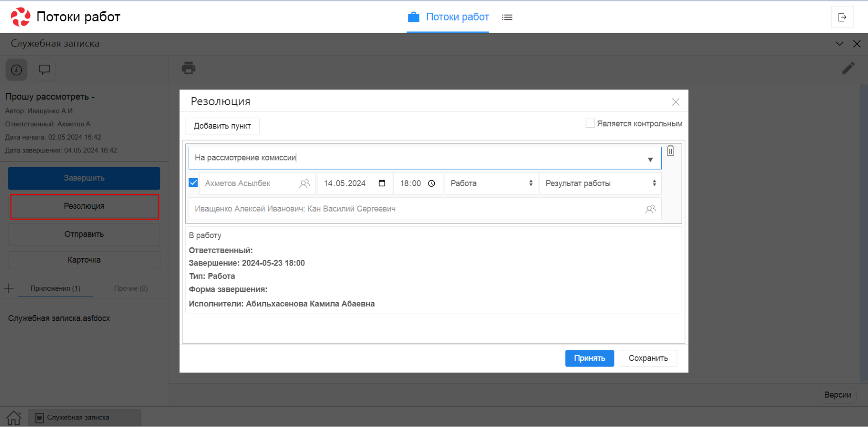This screenshot has height=427, width=868.
Task: Open Версии button at bottom right
Action: point(837,395)
